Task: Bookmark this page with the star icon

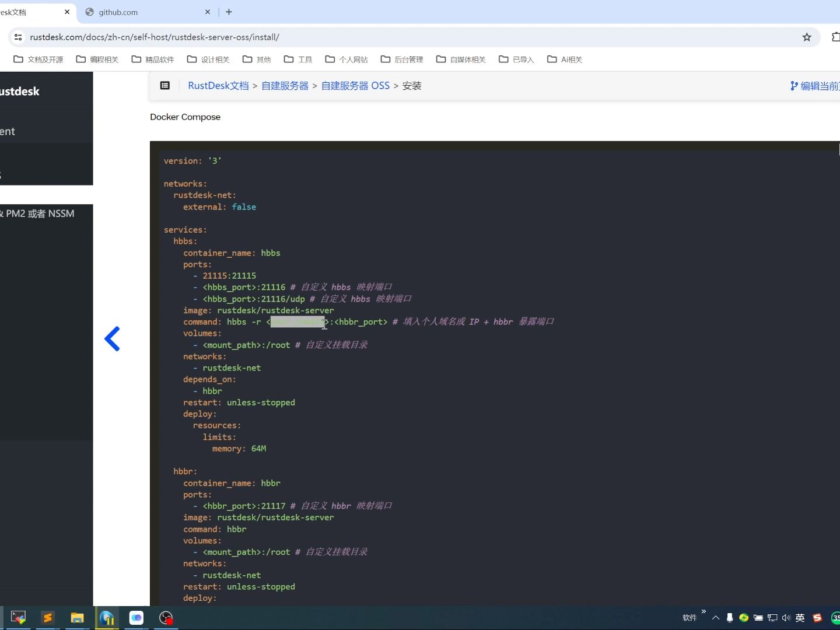Action: [x=807, y=37]
